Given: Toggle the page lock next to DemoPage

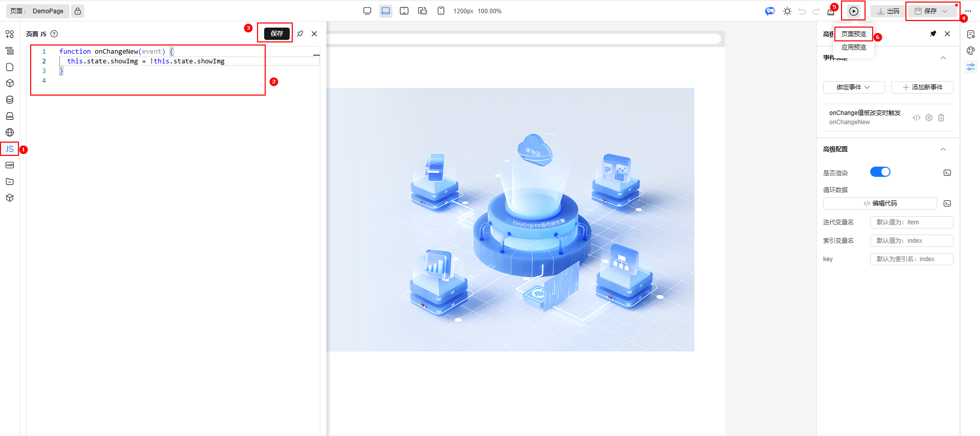Looking at the screenshot, I should click(x=78, y=11).
